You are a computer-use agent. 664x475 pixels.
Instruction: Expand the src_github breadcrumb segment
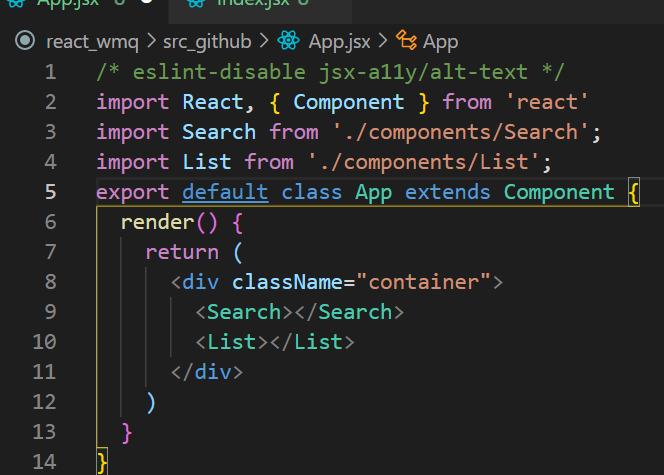(x=206, y=41)
